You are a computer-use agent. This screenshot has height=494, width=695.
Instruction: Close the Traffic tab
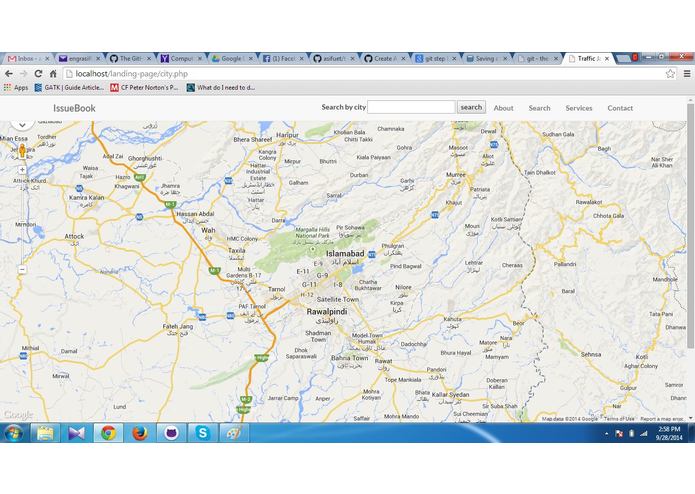(x=607, y=58)
